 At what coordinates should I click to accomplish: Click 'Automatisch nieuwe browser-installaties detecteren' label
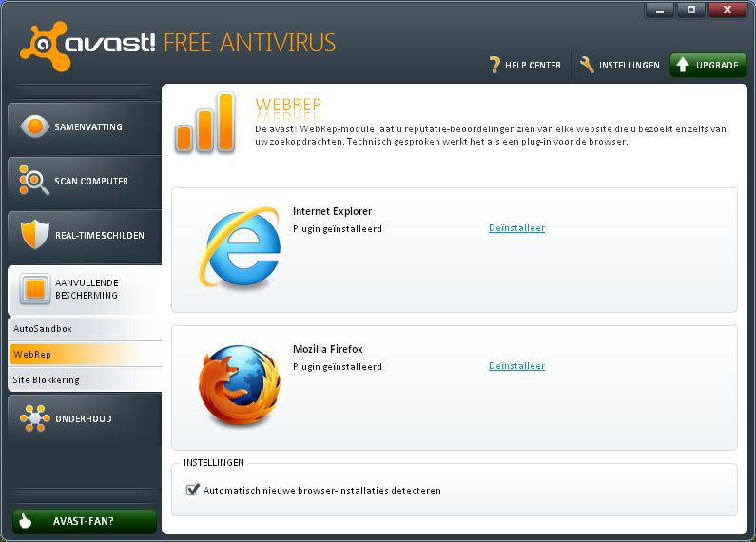click(322, 491)
